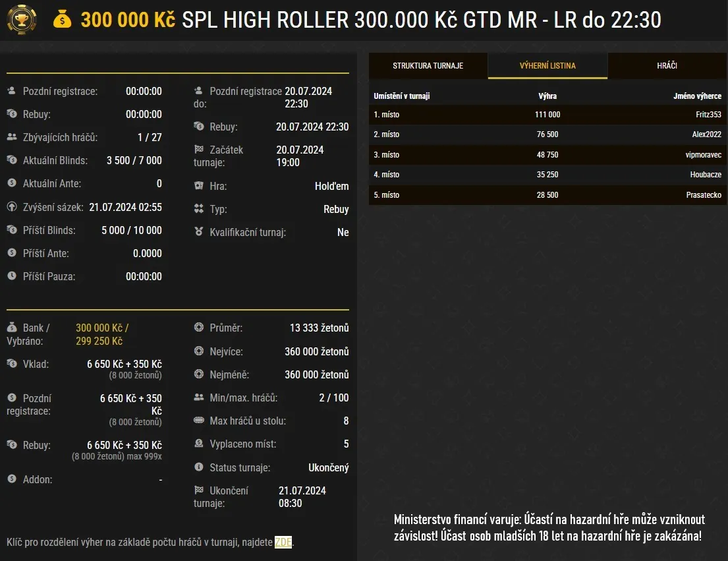Select the Fritz353 winner row

click(547, 114)
